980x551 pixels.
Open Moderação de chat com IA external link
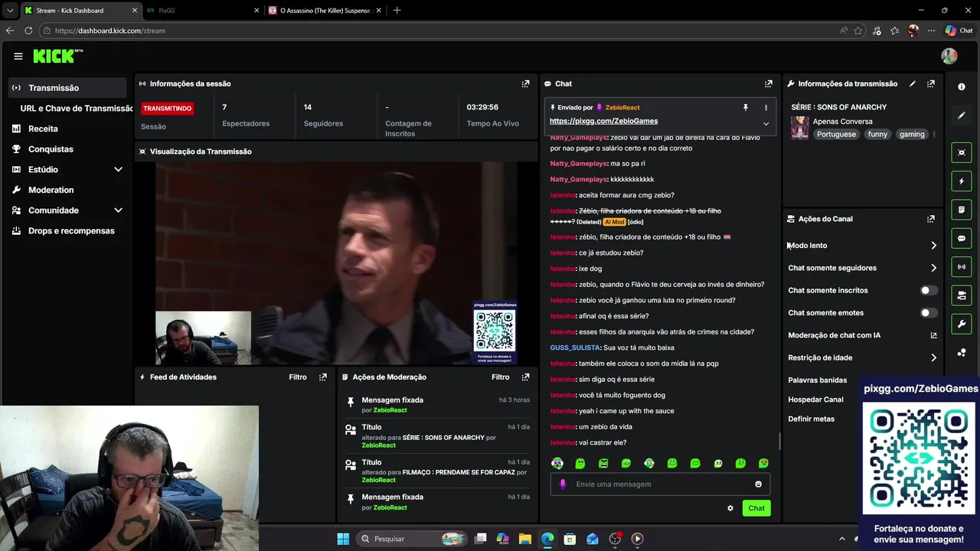pos(933,335)
